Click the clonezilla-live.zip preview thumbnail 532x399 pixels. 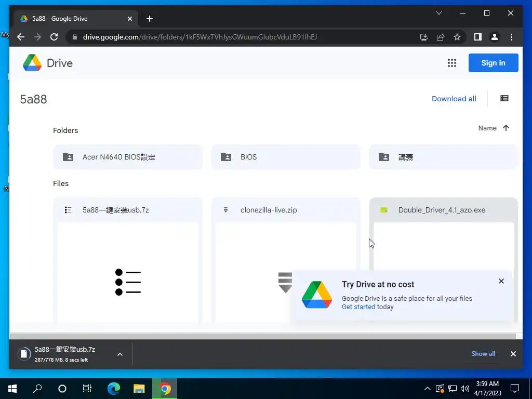[x=286, y=272]
